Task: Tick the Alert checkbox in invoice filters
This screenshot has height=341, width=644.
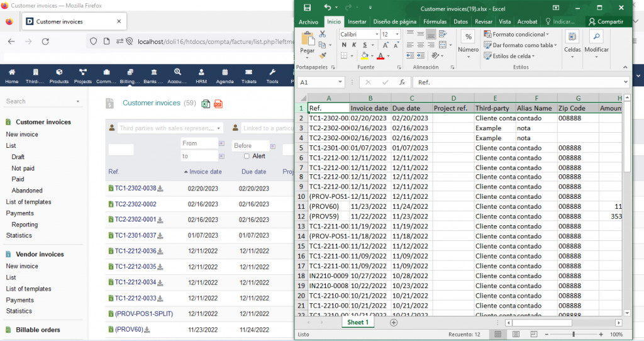Action: point(247,156)
